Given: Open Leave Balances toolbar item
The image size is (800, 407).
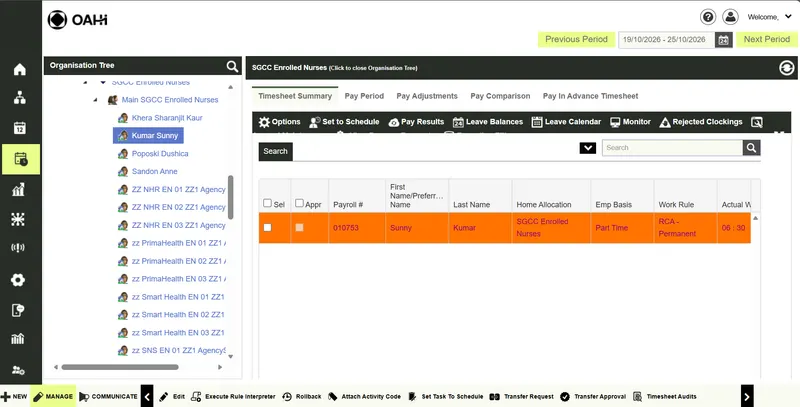Looking at the screenshot, I should coord(488,122).
